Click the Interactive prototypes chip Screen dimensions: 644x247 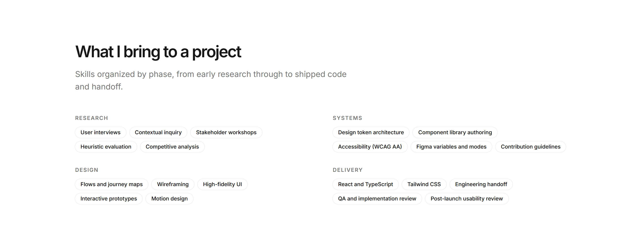pos(109,199)
